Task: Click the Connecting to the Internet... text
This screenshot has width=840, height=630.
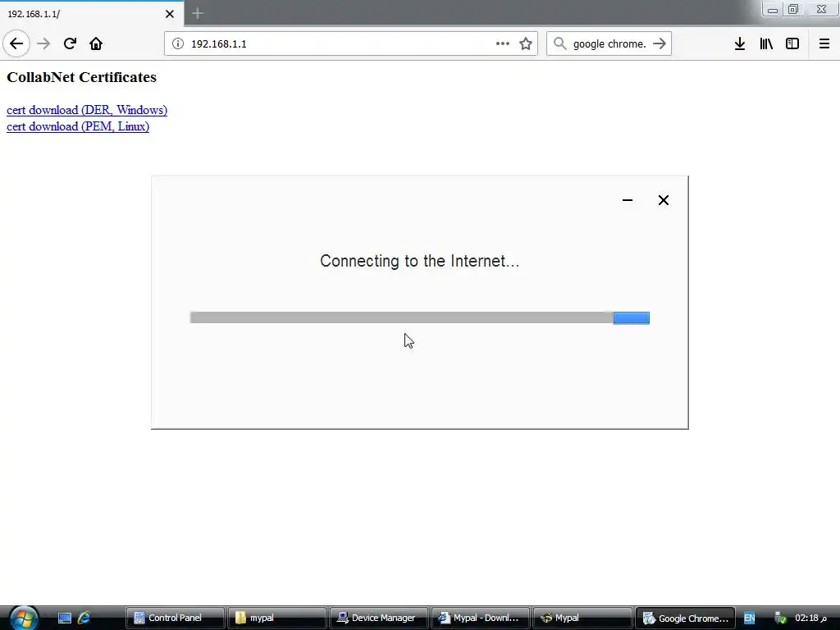Action: [419, 261]
